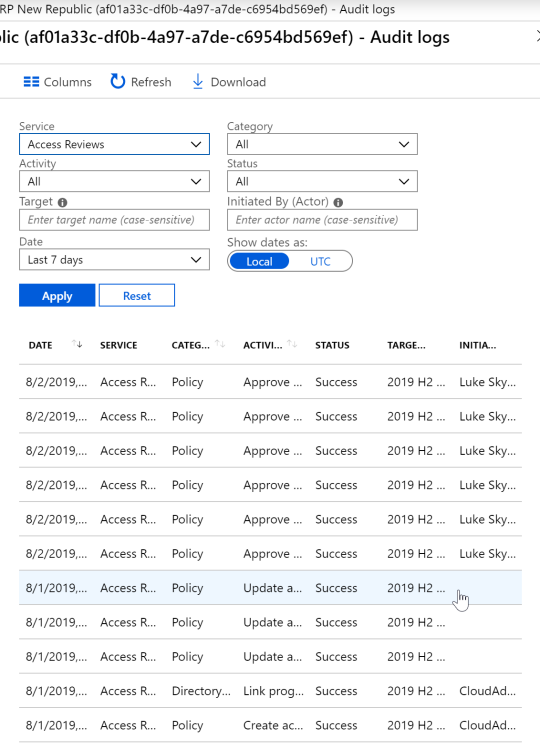Screen dimensions: 540x749
Task: Click the Initiated By (Actor) info icon
Action: [338, 203]
